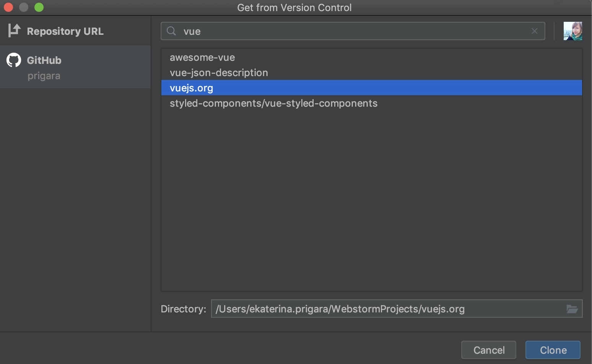Select the vuejs.org repository row
Image resolution: width=592 pixels, height=364 pixels.
point(372,88)
